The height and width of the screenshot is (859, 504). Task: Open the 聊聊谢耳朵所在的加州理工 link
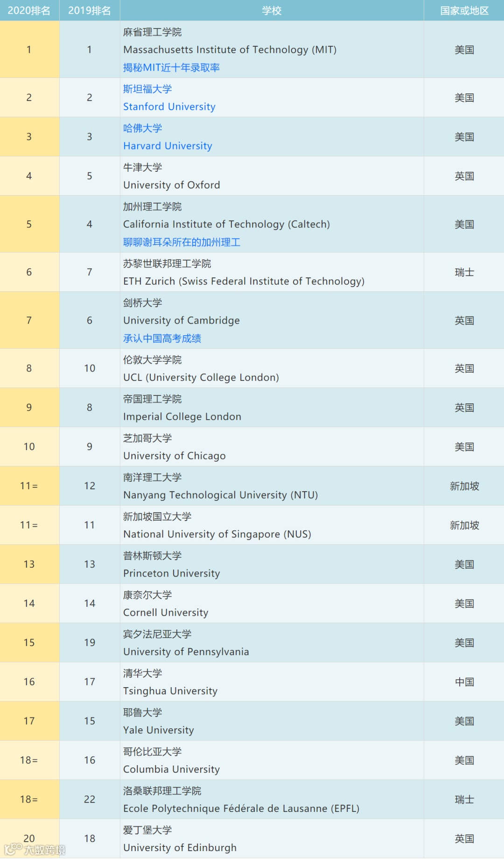click(182, 242)
